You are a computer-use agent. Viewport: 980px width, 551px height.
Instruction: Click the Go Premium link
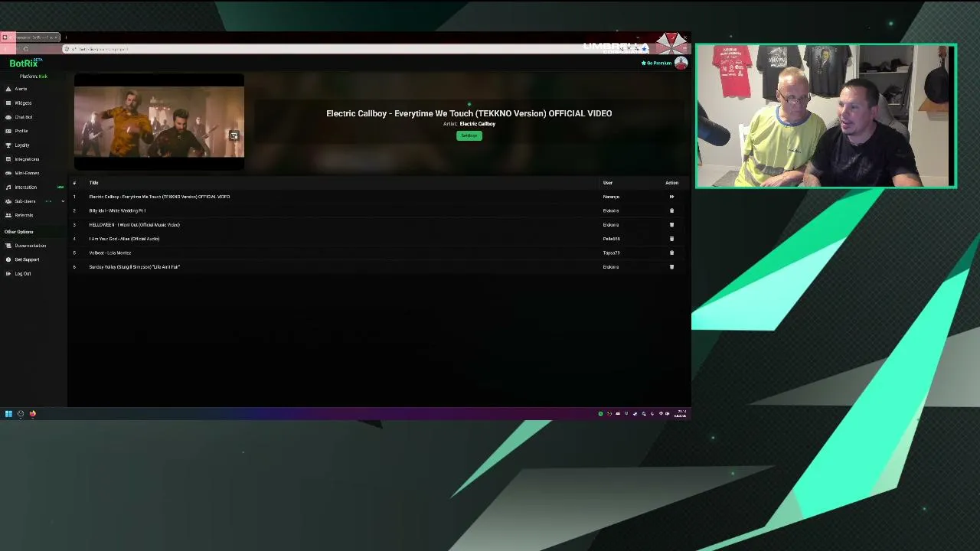[657, 63]
